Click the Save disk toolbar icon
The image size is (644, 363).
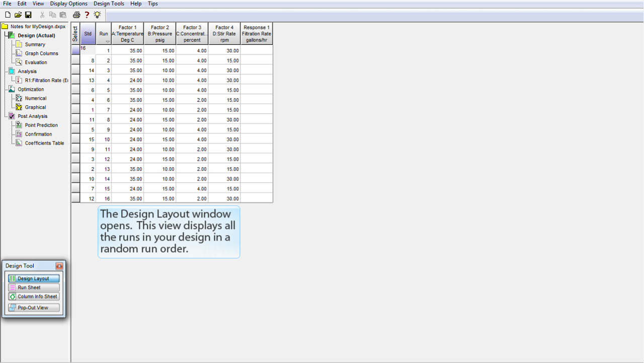point(28,15)
